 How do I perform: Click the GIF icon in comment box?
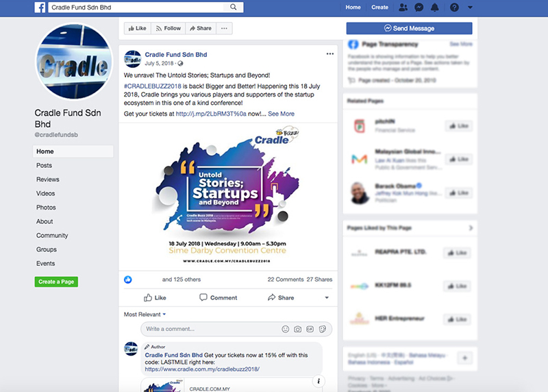pyautogui.click(x=310, y=329)
